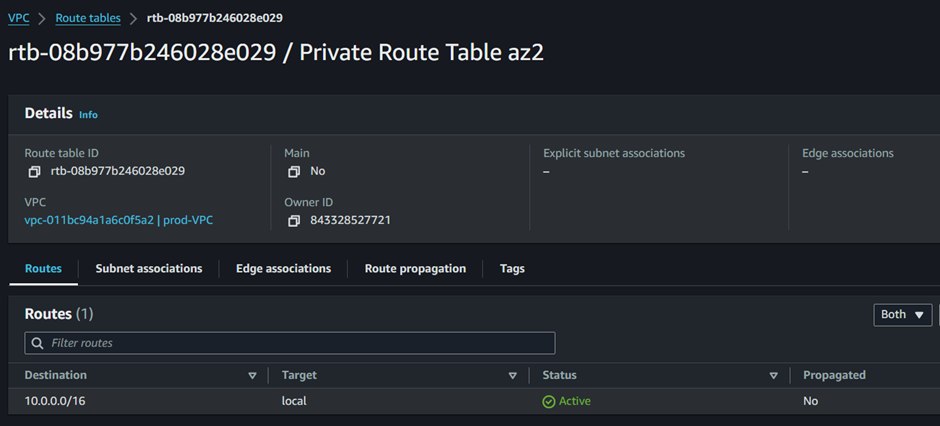Open the Edge associations tab
The width and height of the screenshot is (940, 426).
pos(284,268)
